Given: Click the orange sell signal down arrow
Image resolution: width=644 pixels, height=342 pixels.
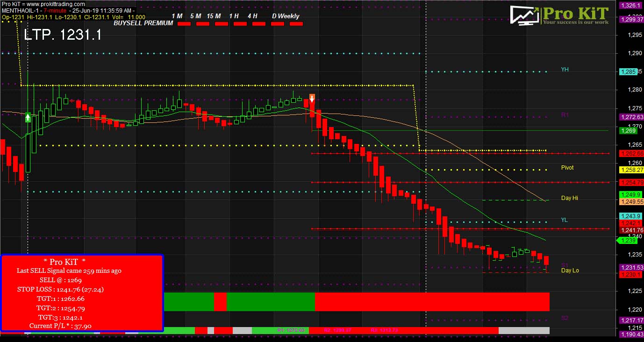Looking at the screenshot, I should 312,99.
